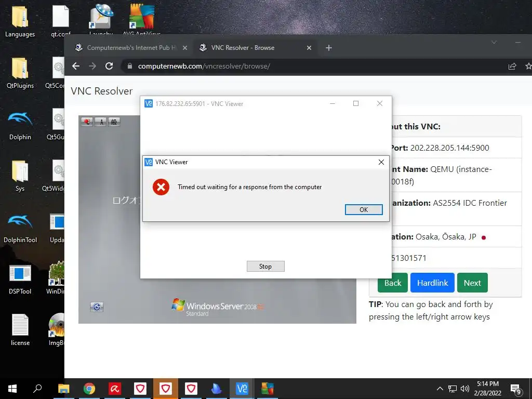Click the Stop button in VNC Viewer
This screenshot has height=399, width=532.
(265, 267)
